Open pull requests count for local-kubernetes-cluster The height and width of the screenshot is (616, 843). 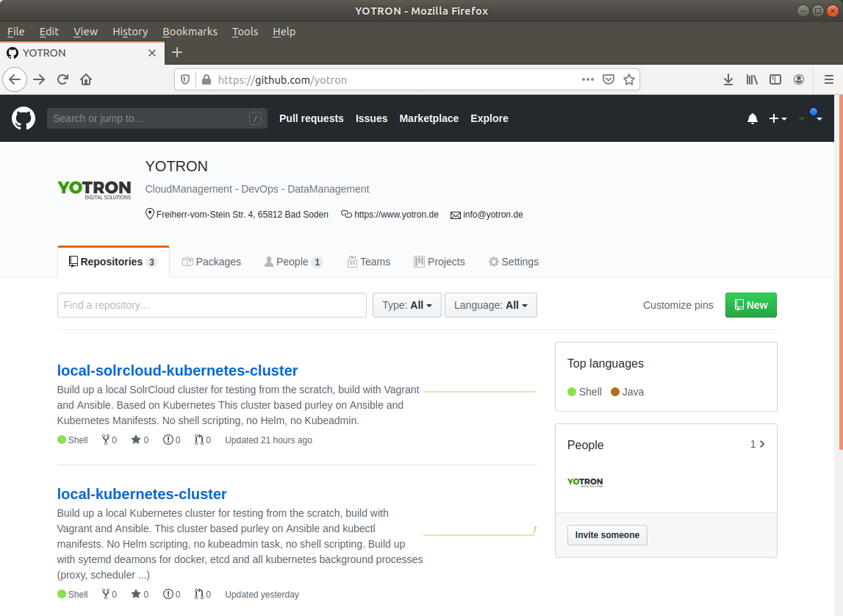pos(203,594)
